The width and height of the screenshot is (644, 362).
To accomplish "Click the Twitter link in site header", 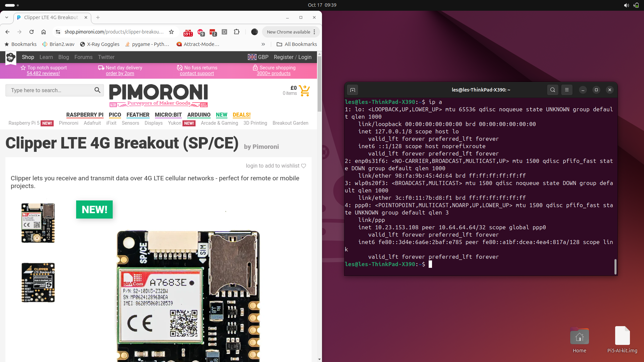I will tap(106, 57).
